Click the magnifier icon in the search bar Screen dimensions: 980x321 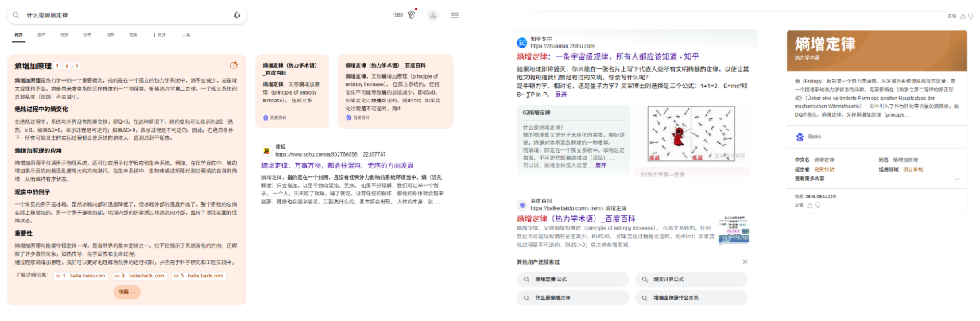tap(17, 14)
